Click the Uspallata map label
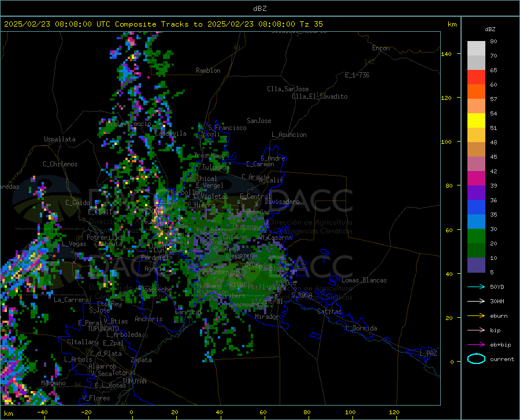 [x=60, y=139]
